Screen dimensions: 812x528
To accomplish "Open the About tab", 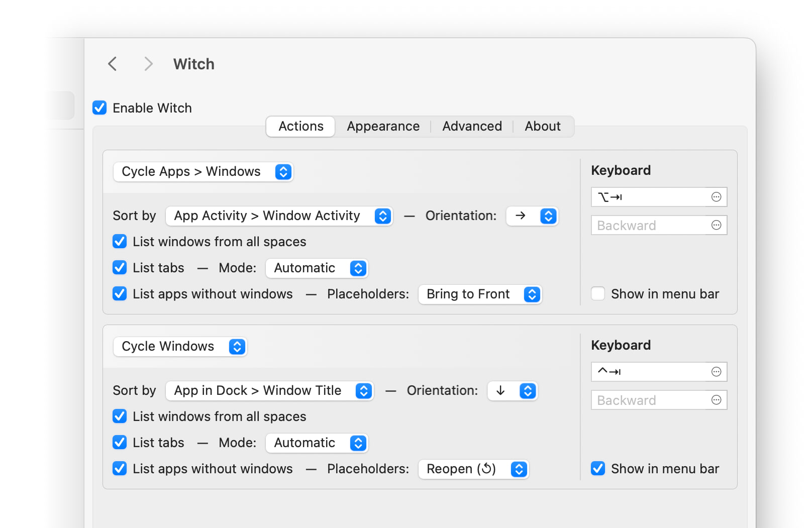I will click(543, 126).
